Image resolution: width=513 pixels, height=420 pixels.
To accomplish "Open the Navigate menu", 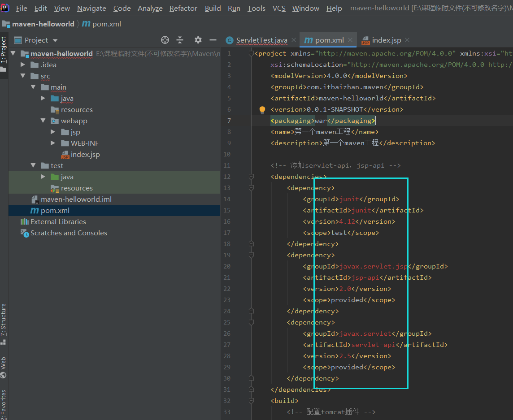I will click(x=91, y=8).
